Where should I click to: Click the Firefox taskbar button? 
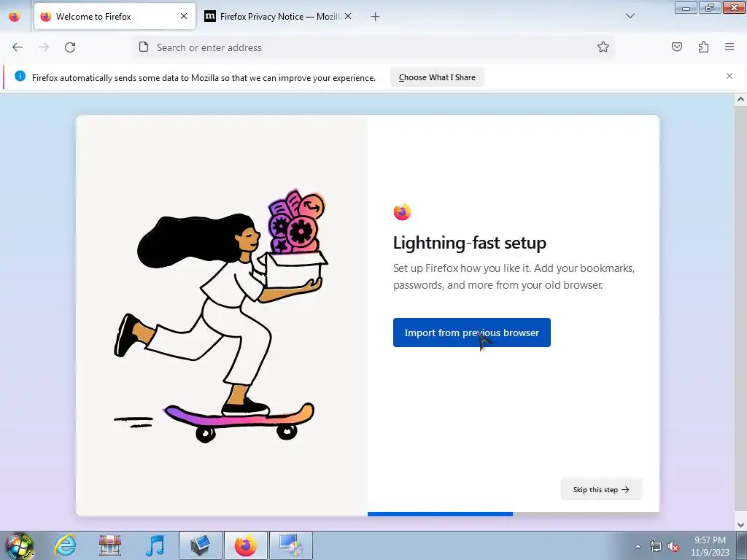pyautogui.click(x=246, y=545)
